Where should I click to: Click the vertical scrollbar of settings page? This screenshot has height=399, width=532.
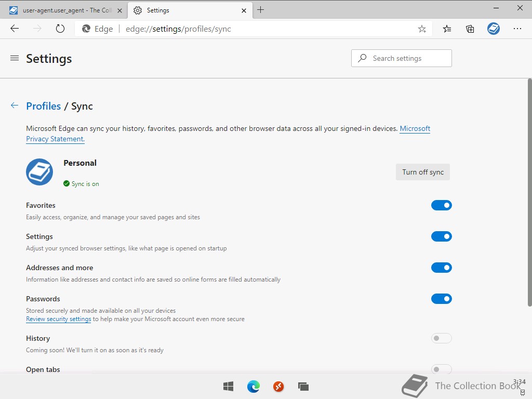529,192
